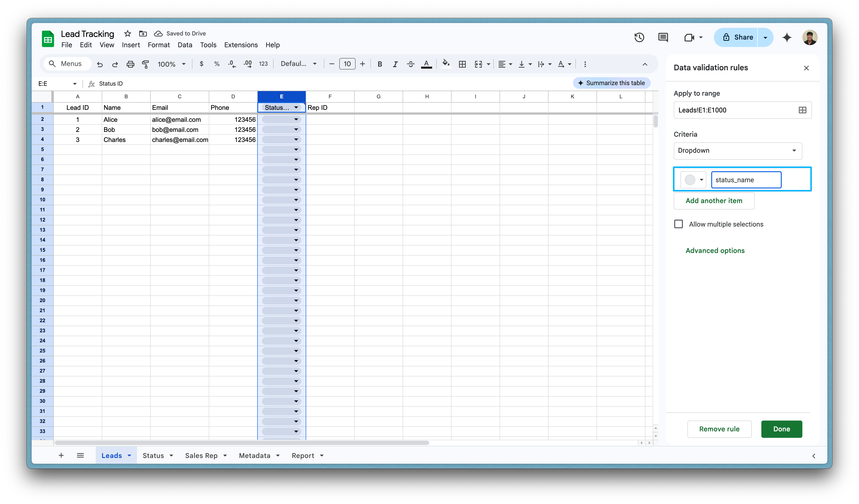859x504 pixels.
Task: Click the merge cells icon
Action: click(x=479, y=64)
